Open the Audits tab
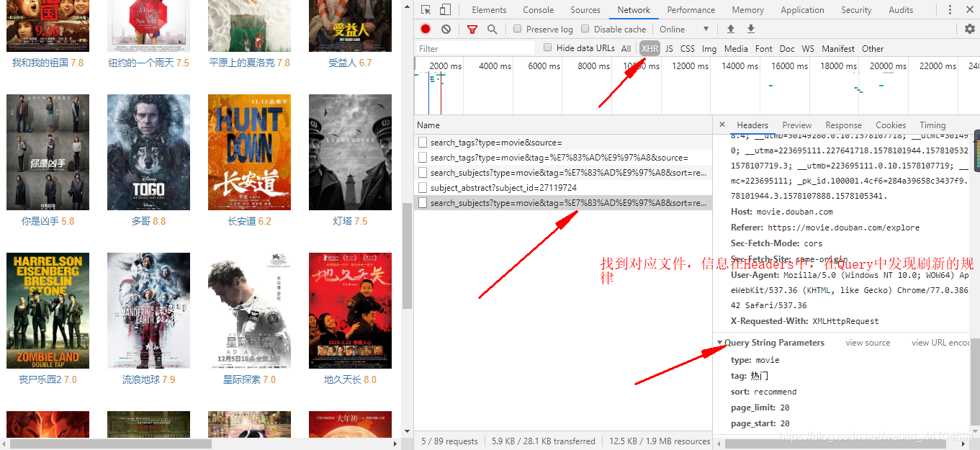The image size is (980, 450). coord(901,10)
